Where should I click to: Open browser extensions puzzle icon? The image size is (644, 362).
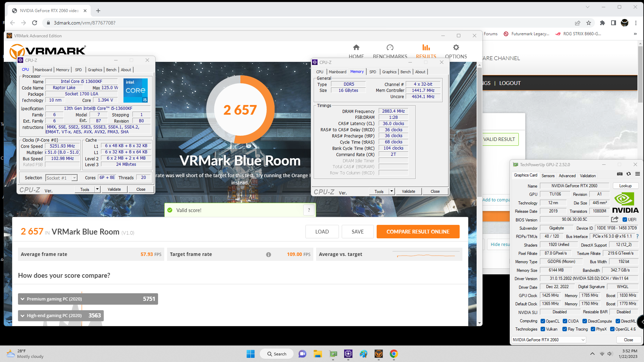(x=602, y=23)
